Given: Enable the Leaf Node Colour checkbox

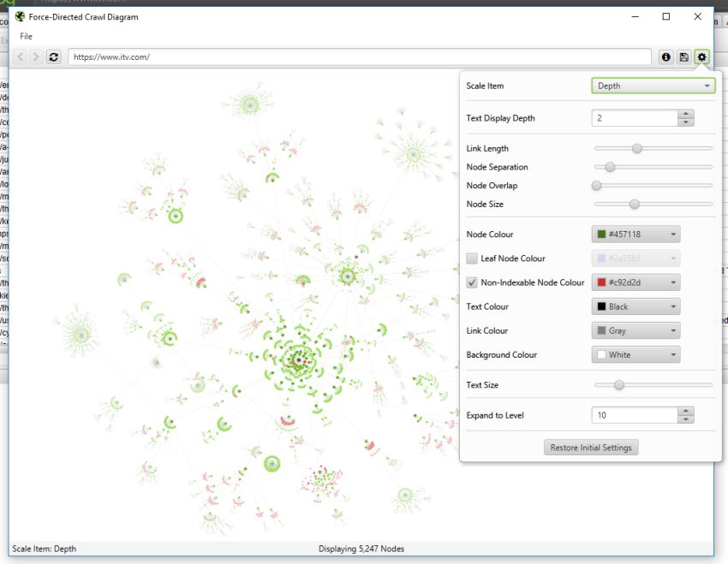Looking at the screenshot, I should 470,258.
